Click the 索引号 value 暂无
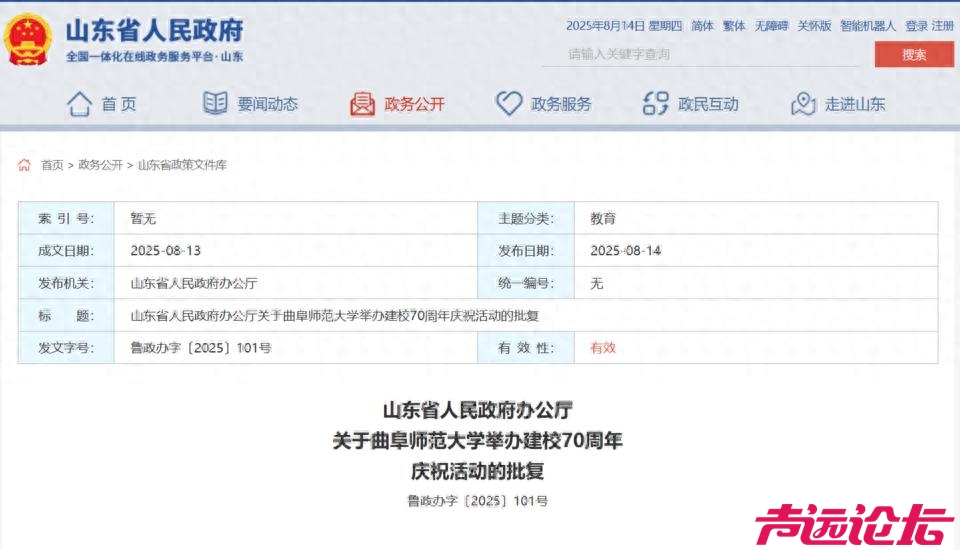 pos(143,219)
